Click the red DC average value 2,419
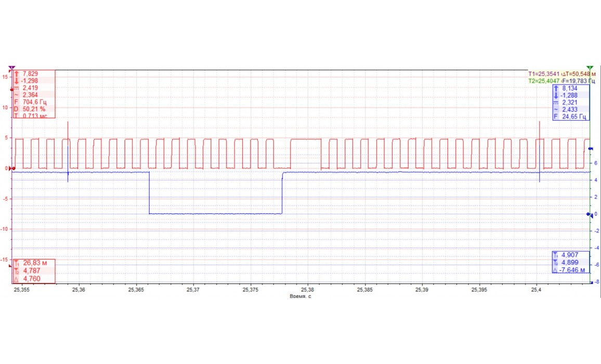Image resolution: width=601 pixels, height=364 pixels. (30, 88)
